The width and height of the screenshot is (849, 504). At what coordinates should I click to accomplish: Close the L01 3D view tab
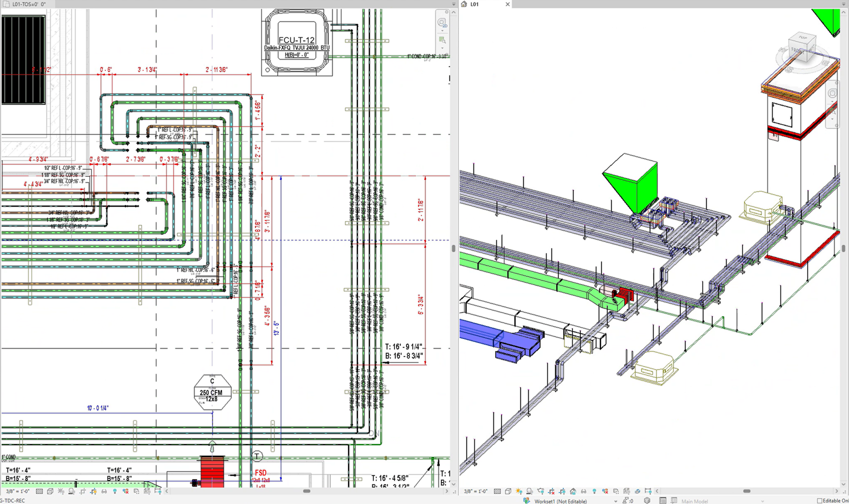point(507,4)
